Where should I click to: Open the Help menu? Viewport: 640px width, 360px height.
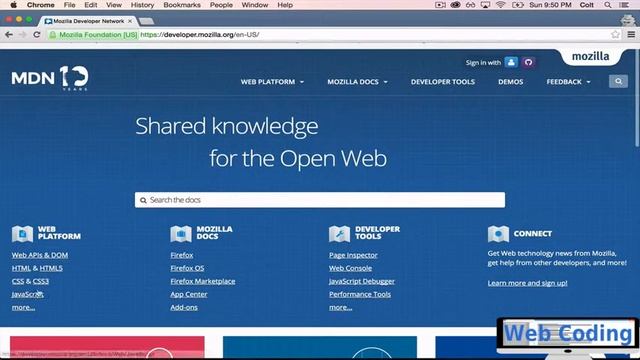[x=285, y=5]
